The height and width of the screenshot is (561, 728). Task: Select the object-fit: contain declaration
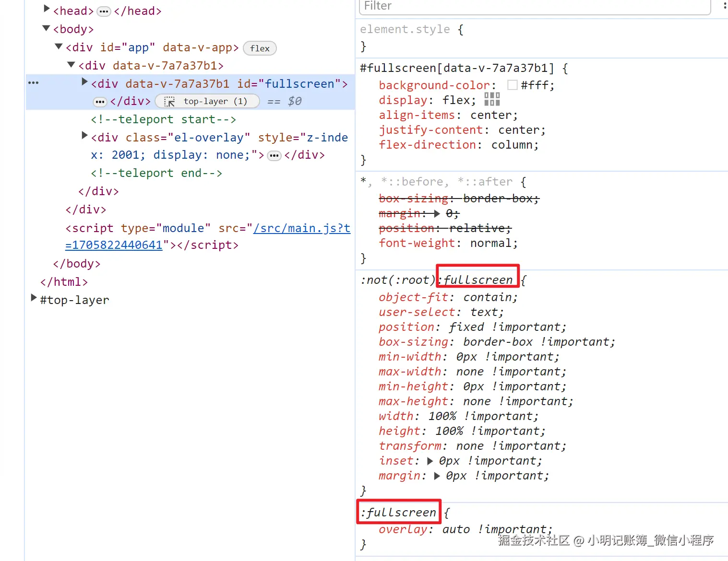[448, 297]
